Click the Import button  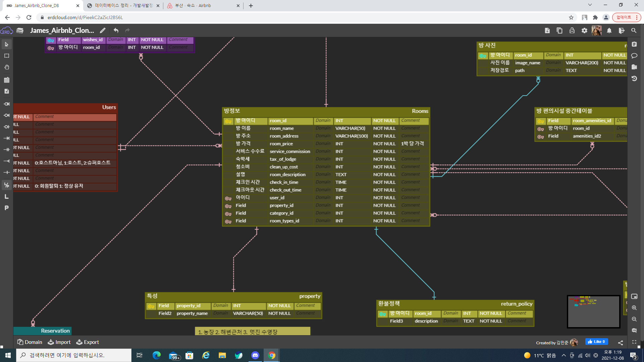tap(59, 342)
